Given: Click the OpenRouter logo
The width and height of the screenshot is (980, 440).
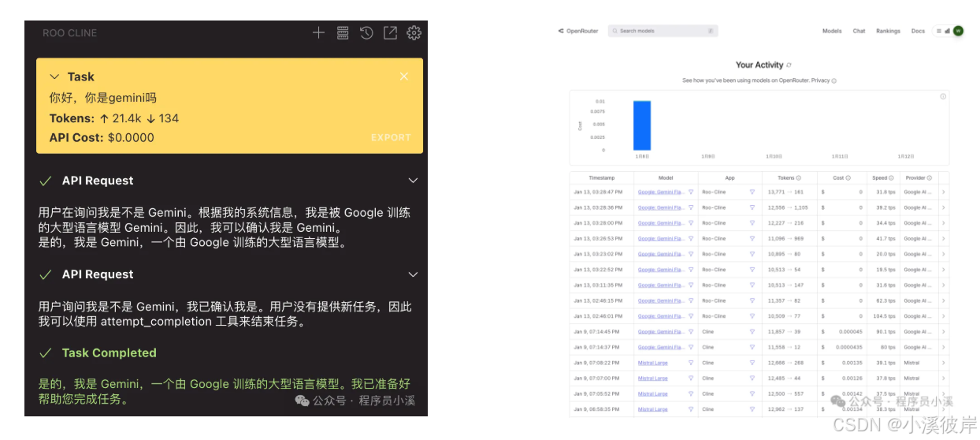Looking at the screenshot, I should [x=578, y=31].
